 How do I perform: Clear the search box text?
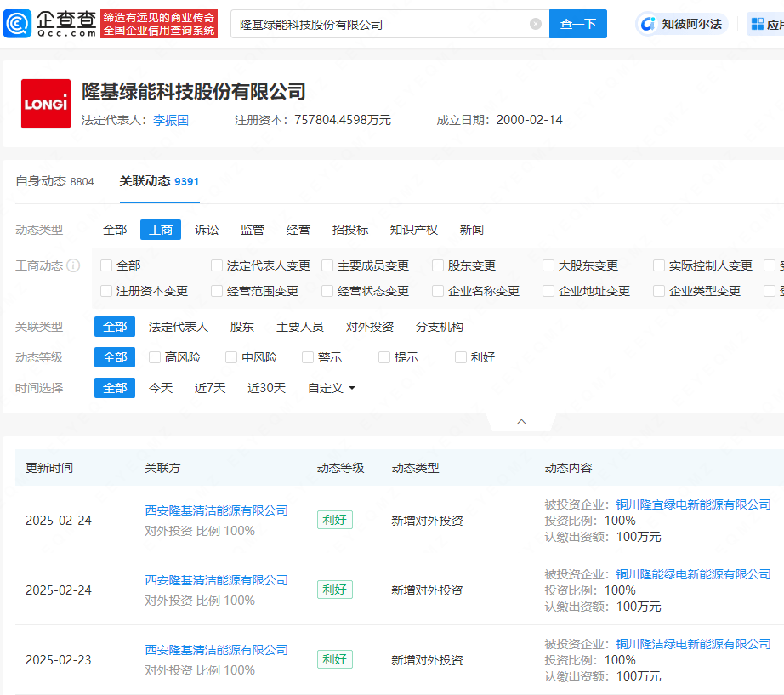point(536,24)
